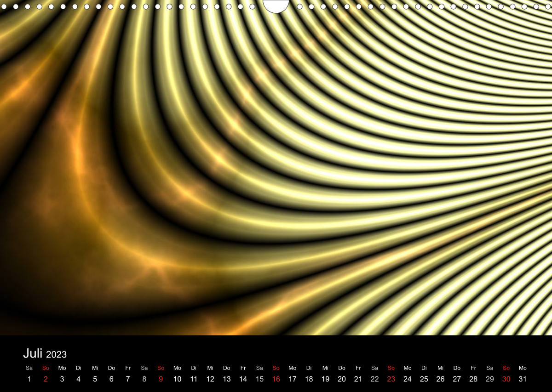
Task: Select the grey Saturday date 15
Action: click(x=259, y=379)
